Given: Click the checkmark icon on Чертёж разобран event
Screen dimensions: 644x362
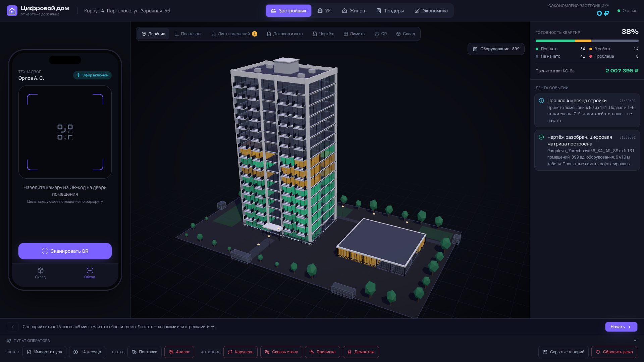Looking at the screenshot, I should [x=541, y=137].
